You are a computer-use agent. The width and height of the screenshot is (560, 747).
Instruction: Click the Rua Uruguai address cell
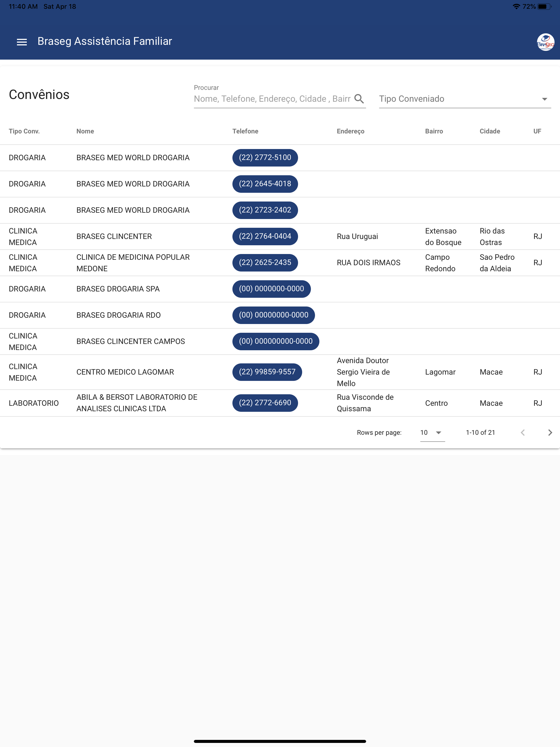pyautogui.click(x=357, y=237)
